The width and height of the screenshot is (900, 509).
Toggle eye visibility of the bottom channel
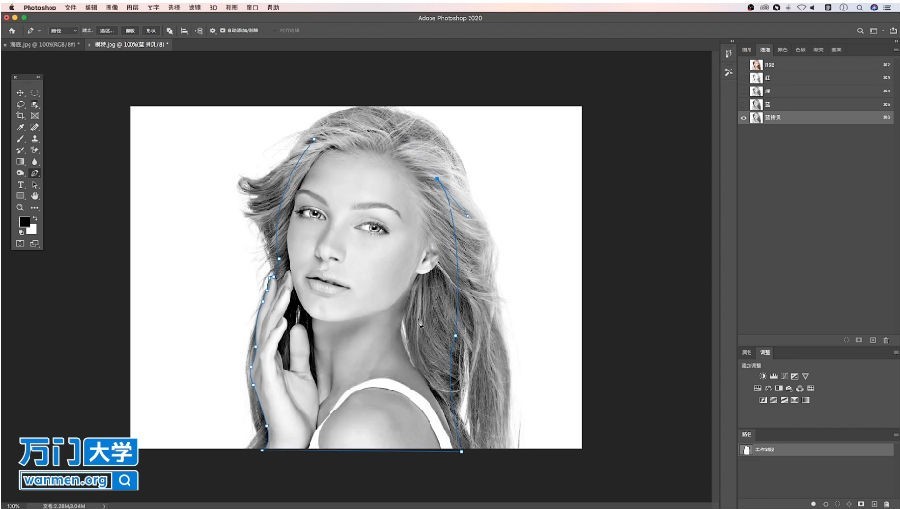(x=743, y=118)
